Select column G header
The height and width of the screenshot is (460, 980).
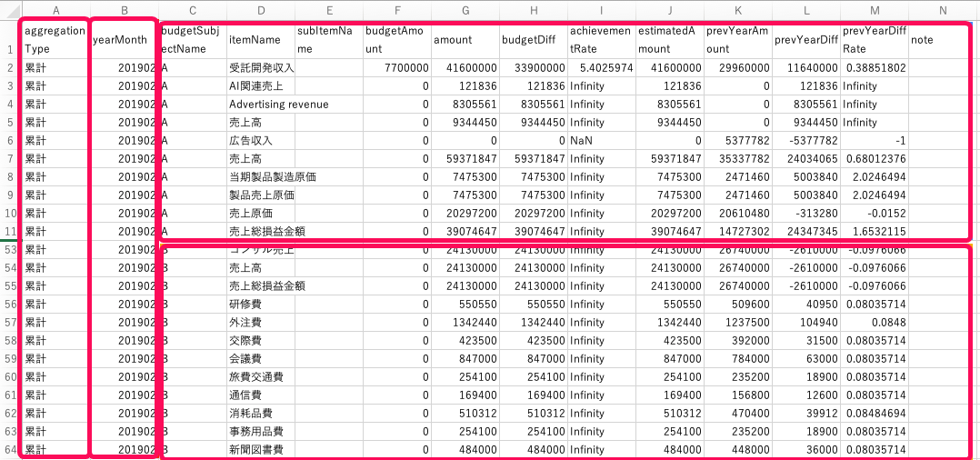pyautogui.click(x=465, y=10)
